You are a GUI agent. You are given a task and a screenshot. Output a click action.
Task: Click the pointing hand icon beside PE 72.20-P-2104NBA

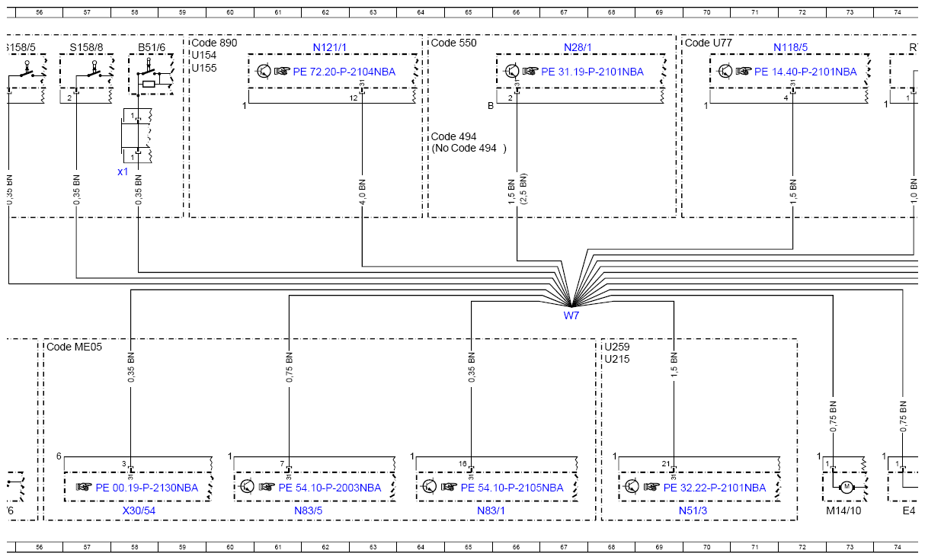pyautogui.click(x=282, y=72)
